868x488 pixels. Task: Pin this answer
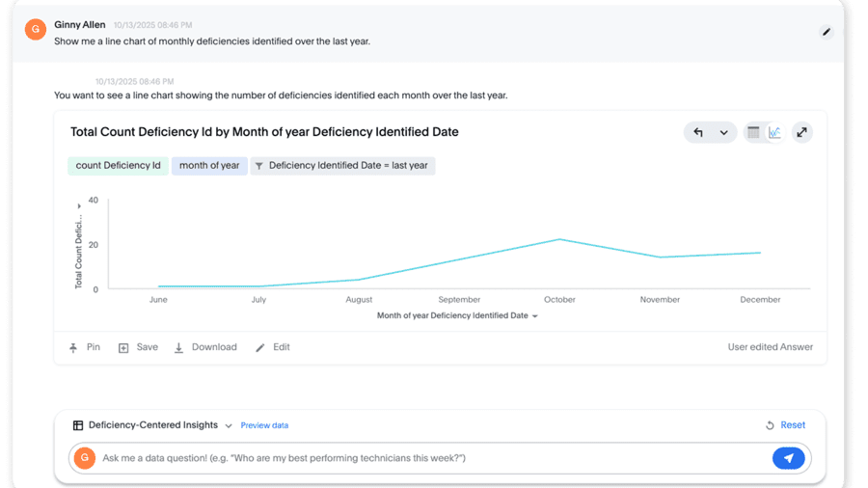point(85,347)
